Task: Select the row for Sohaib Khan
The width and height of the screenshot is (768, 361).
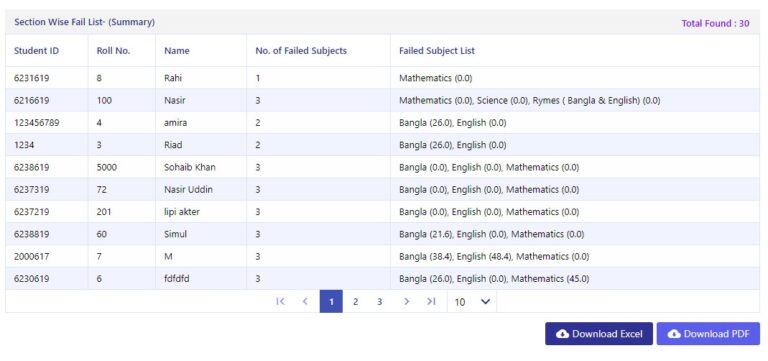Action: tap(383, 167)
